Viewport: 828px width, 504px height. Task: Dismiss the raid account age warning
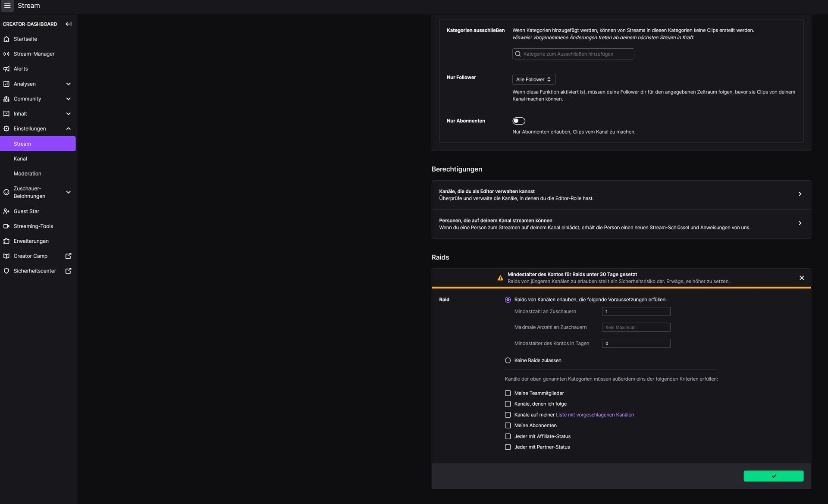coord(802,278)
